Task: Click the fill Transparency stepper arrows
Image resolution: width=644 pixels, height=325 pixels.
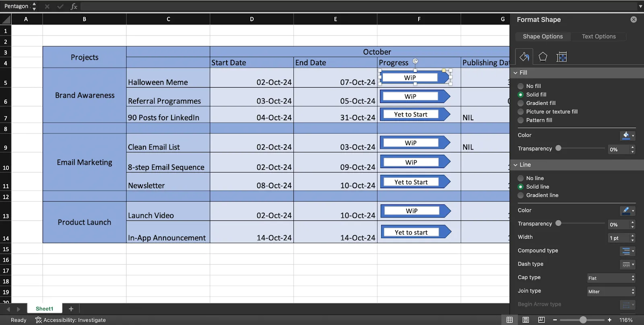Action: pos(633,149)
